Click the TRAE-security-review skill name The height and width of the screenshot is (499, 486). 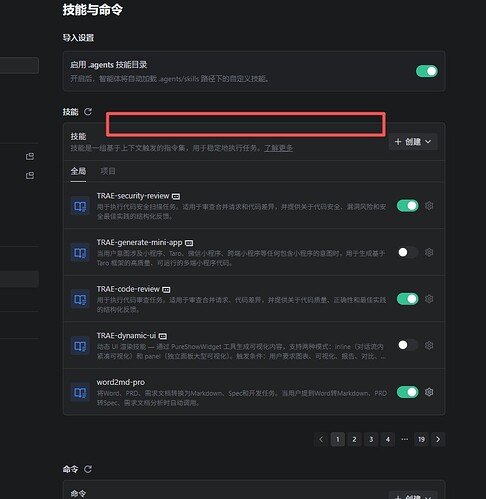[x=133, y=196]
